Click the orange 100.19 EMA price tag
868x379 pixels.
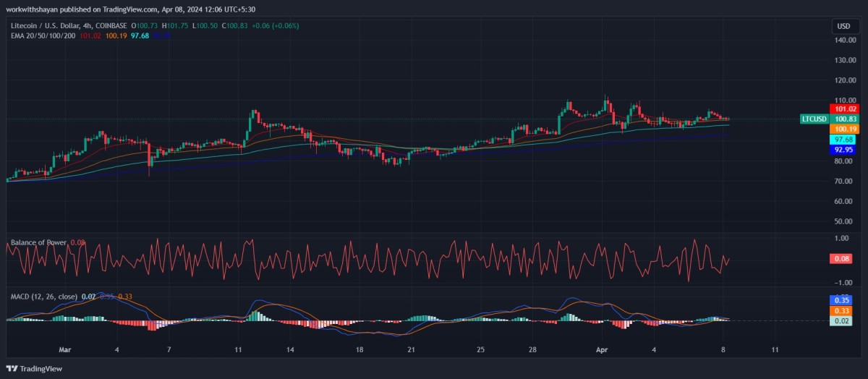coord(843,129)
